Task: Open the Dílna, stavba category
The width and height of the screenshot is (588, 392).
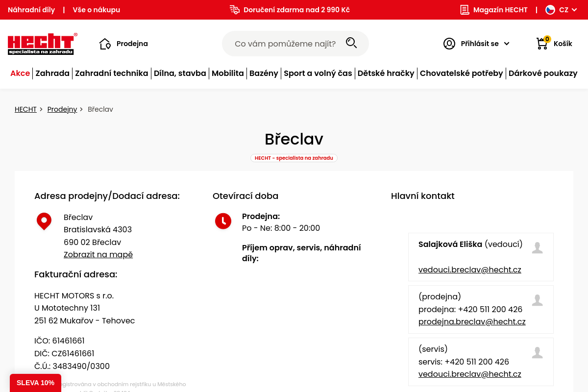Action: (x=180, y=73)
